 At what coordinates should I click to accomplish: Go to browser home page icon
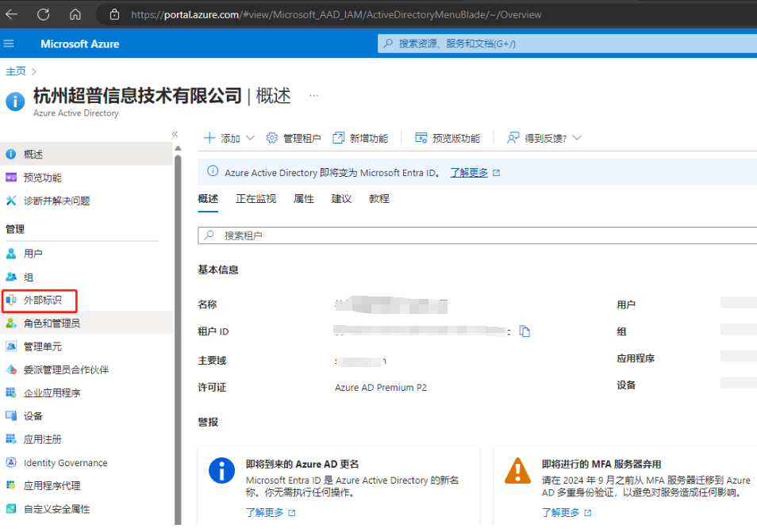75,14
